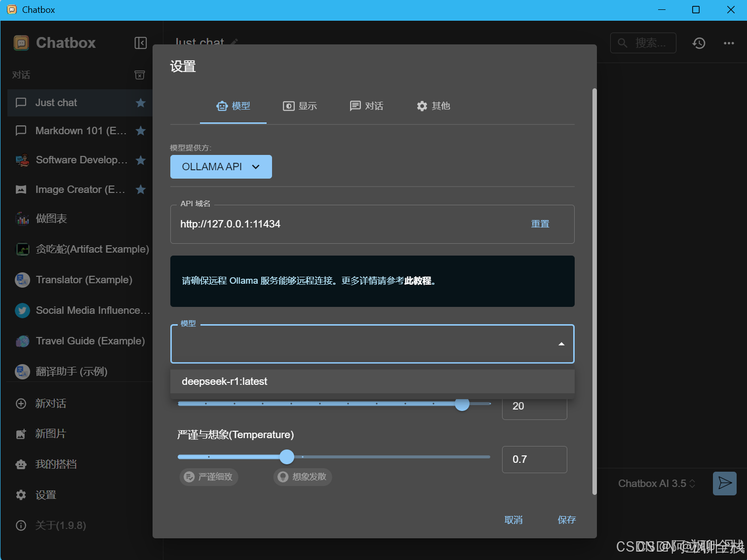Click 保存 to save settings

[567, 520]
